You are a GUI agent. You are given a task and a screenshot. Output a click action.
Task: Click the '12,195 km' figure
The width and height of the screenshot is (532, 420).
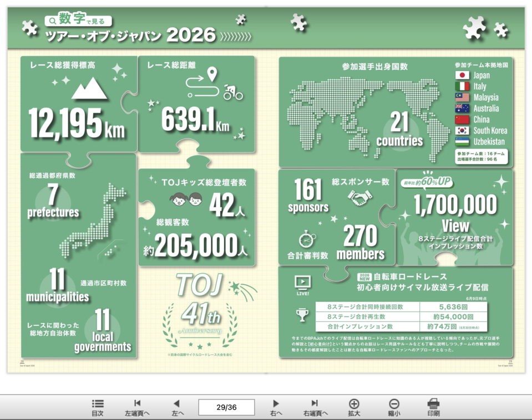pyautogui.click(x=77, y=124)
